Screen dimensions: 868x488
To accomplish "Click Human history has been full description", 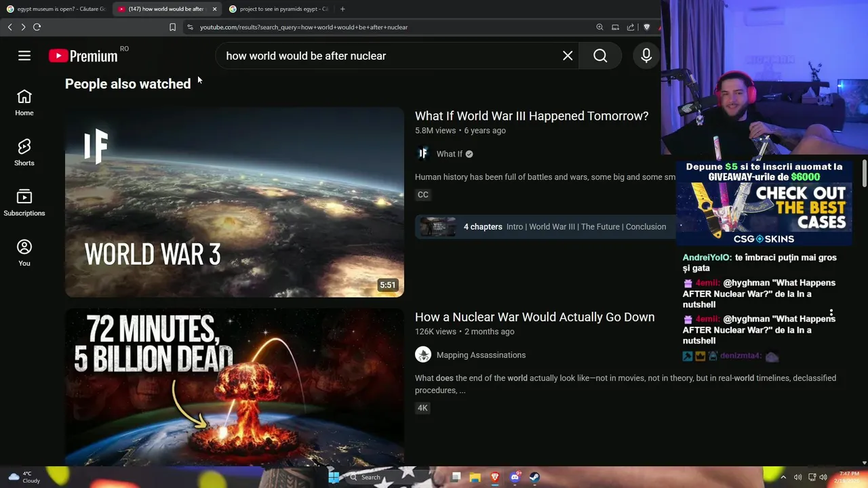I will click(x=545, y=177).
